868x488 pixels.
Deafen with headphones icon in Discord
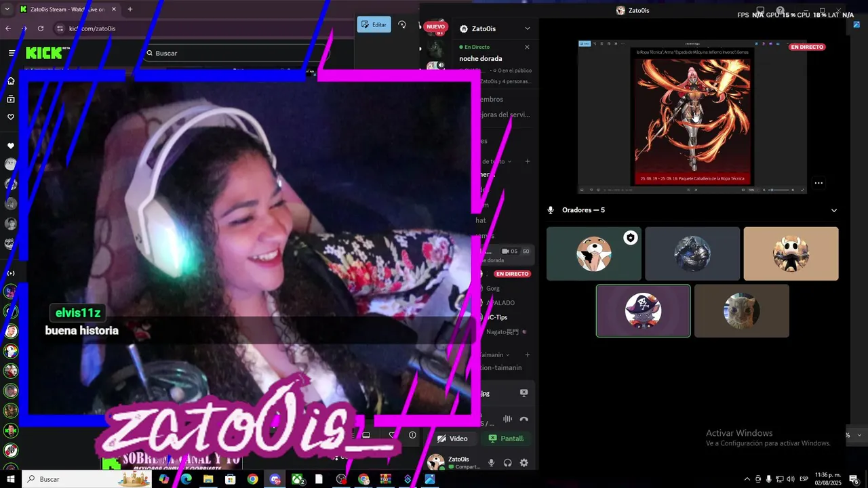click(508, 462)
